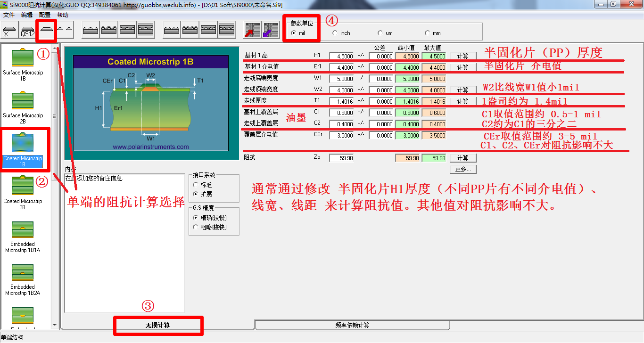Click the W1 tolerance 0.0000 field
Screen dimensions: 644x343
[x=381, y=79]
